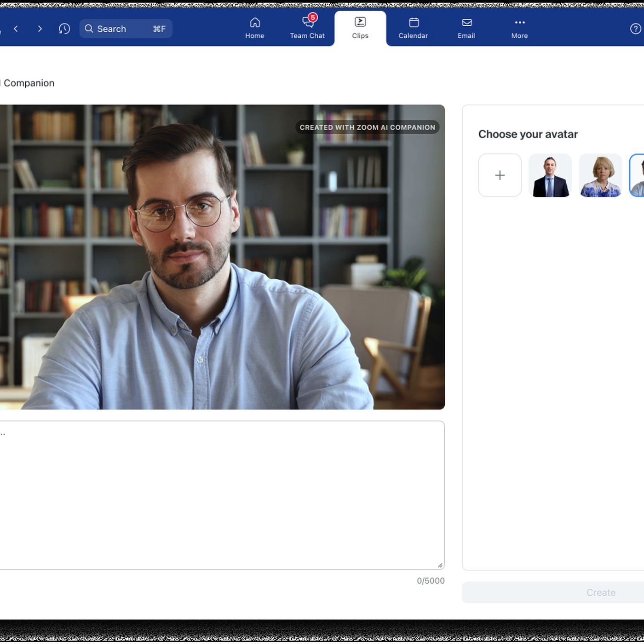
Task: Click the Companion breadcrumb text
Action: [x=29, y=83]
